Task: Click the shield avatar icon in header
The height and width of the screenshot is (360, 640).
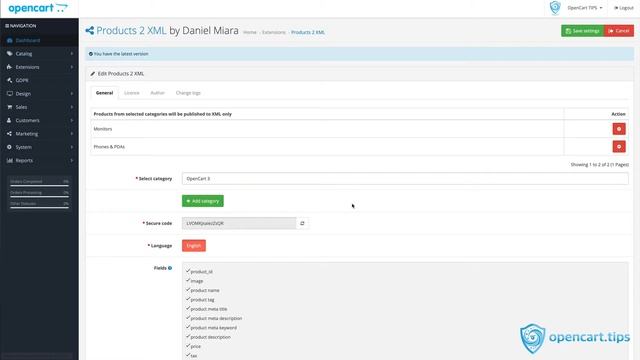Action: coord(555,8)
